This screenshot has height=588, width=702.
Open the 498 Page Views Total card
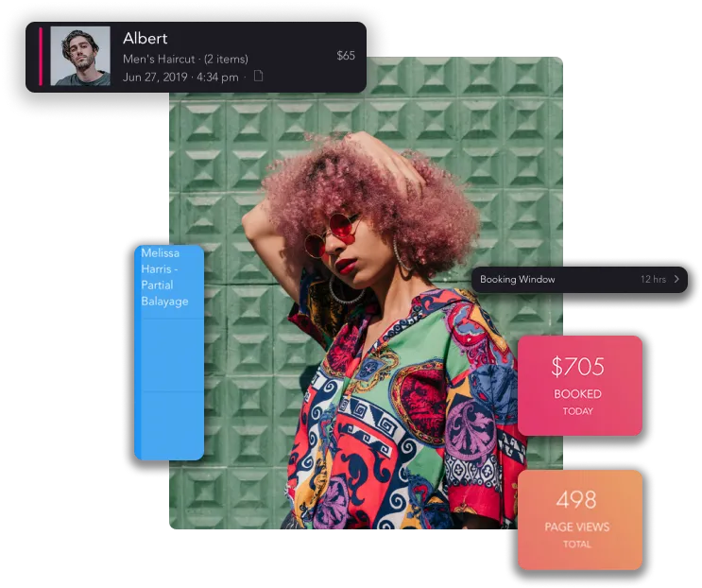click(x=580, y=520)
